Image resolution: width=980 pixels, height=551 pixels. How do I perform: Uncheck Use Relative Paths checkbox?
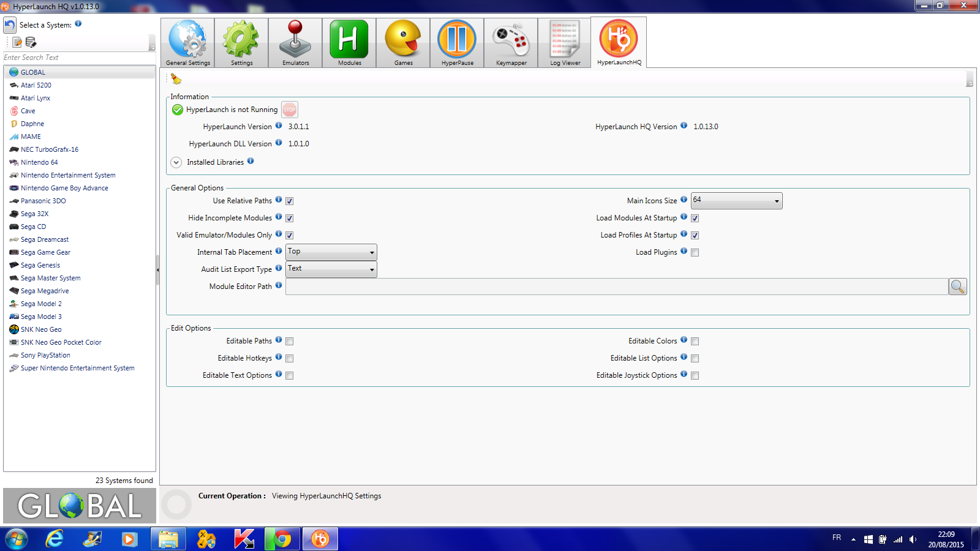pos(290,201)
